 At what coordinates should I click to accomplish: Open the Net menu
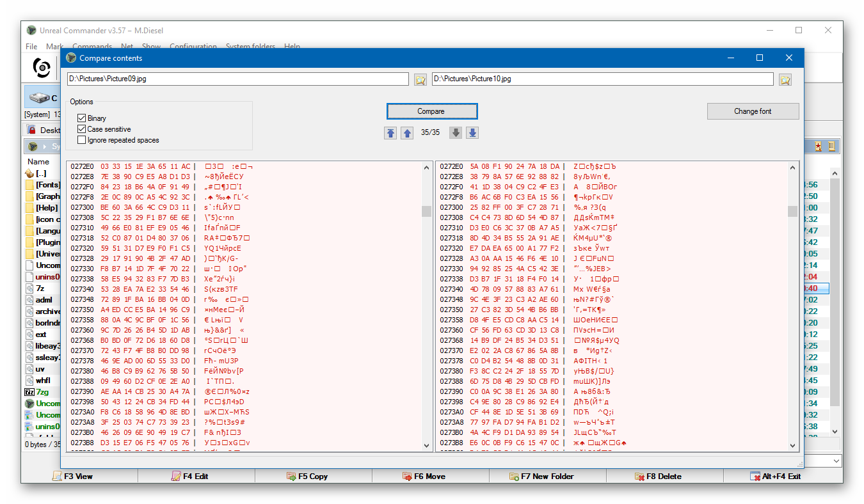pyautogui.click(x=127, y=47)
